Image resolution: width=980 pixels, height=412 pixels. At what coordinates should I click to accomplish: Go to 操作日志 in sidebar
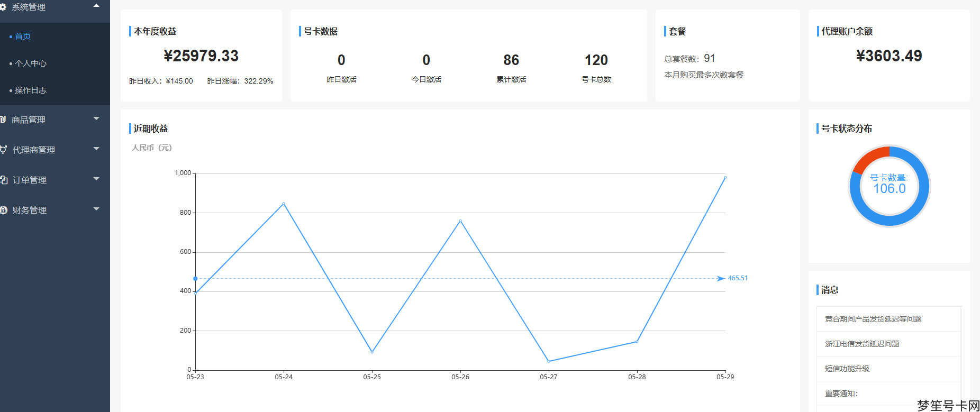tap(31, 90)
